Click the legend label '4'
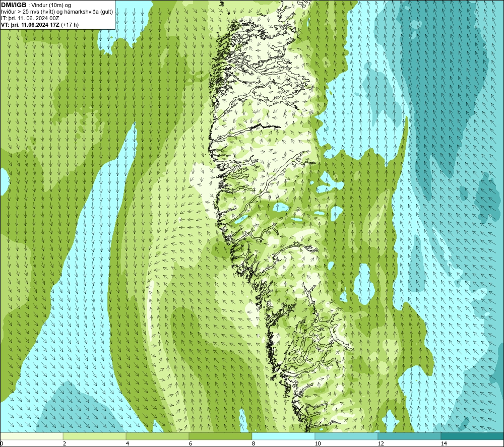Screen dimensions: 504x447 tap(128, 443)
